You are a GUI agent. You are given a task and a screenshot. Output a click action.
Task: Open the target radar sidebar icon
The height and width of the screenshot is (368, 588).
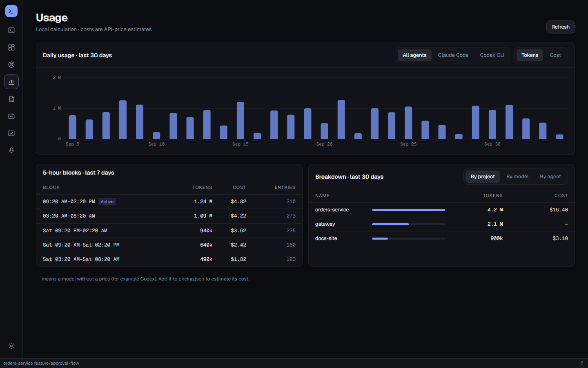click(11, 65)
